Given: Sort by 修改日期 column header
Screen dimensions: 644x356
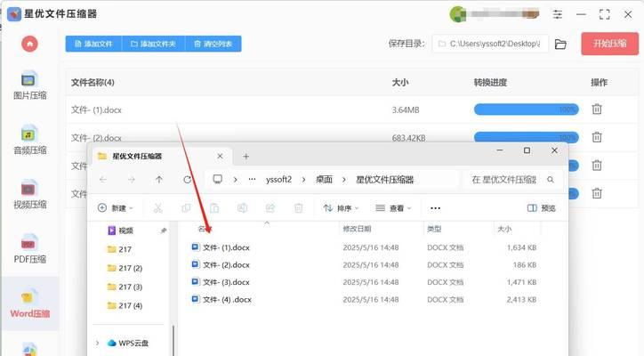Looking at the screenshot, I should pyautogui.click(x=357, y=229).
